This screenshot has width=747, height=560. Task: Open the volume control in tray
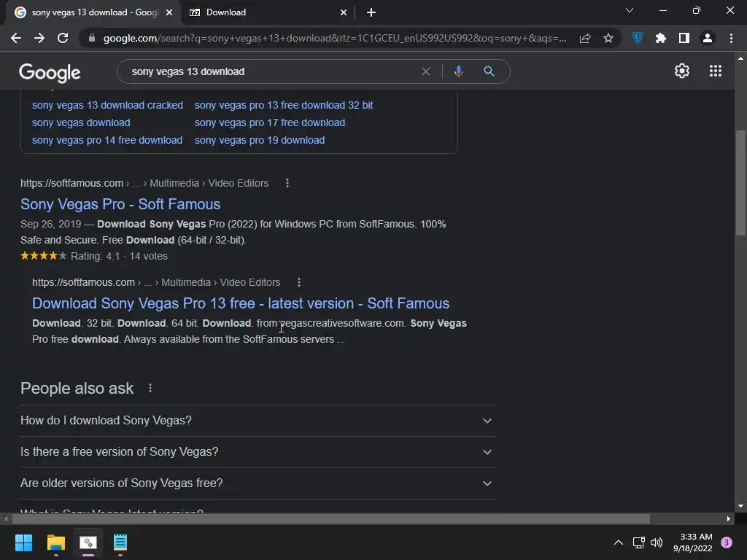pyautogui.click(x=657, y=542)
